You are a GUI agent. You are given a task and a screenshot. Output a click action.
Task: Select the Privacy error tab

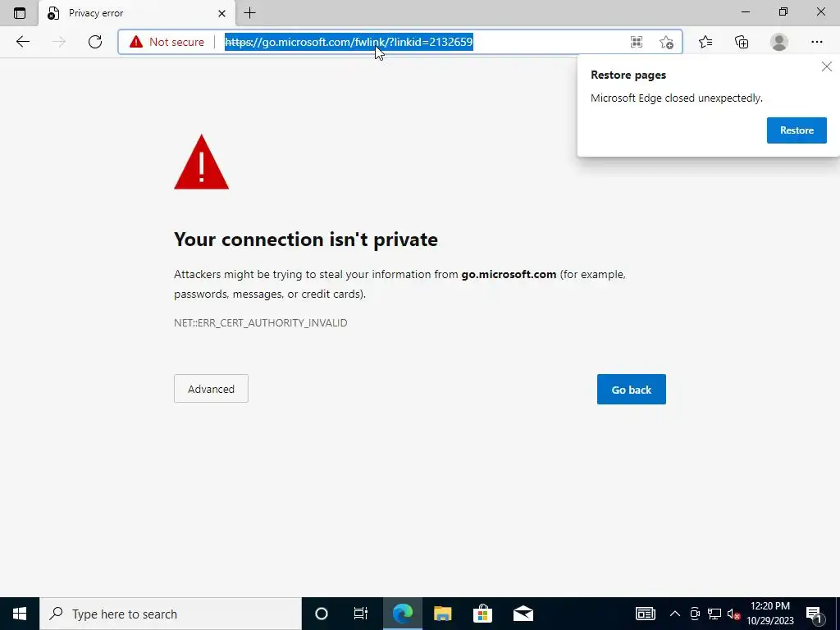click(136, 13)
